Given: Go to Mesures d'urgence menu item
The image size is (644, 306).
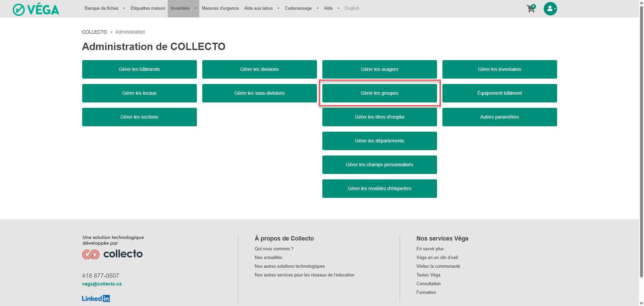Looking at the screenshot, I should [220, 8].
